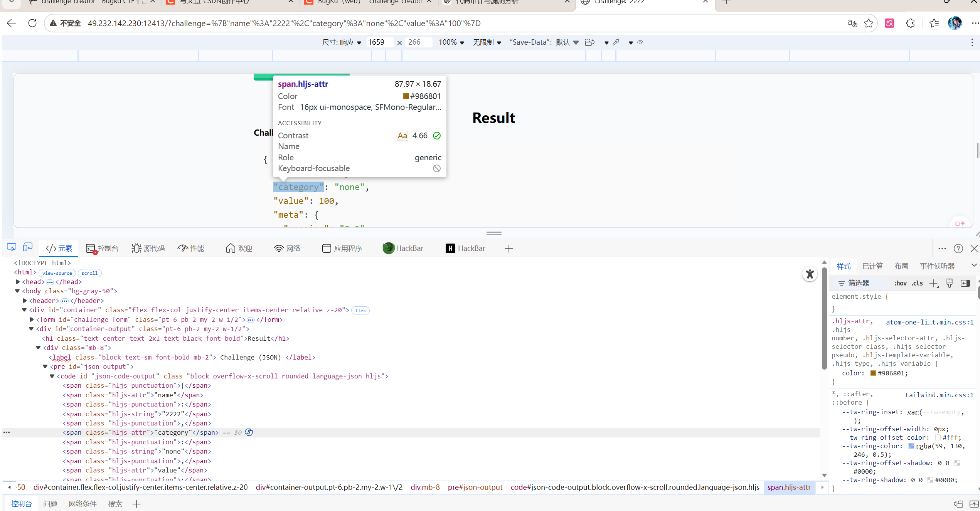Collapse the code#json-code-output node

click(x=52, y=376)
